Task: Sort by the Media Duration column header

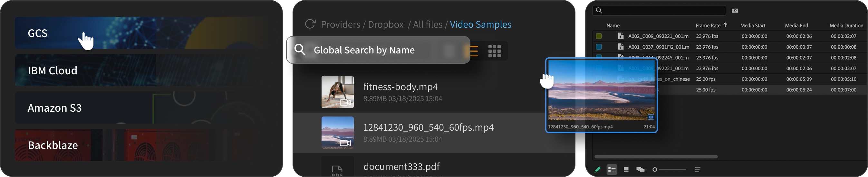Action: point(846,25)
